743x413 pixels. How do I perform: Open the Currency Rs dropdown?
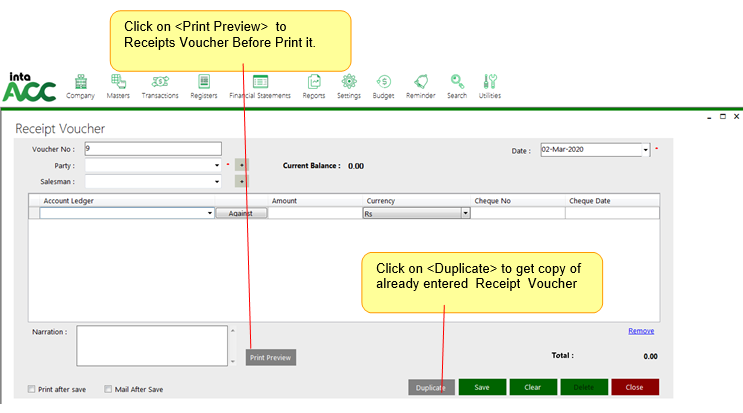[465, 213]
